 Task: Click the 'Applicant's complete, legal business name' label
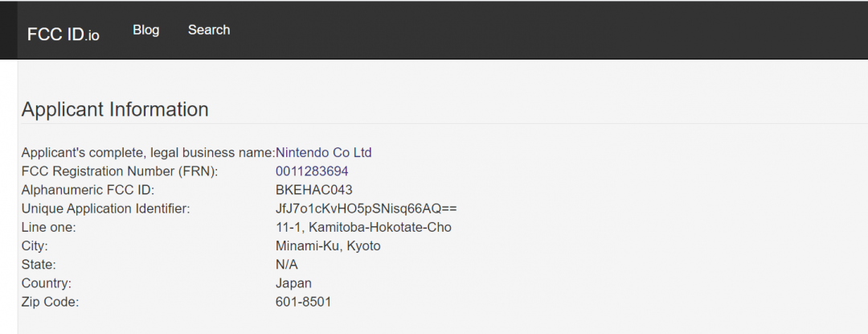(x=148, y=153)
